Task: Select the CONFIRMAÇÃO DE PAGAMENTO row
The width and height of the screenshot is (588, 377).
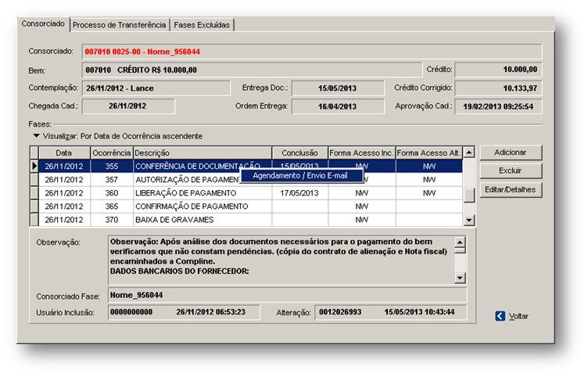Action: [246, 206]
